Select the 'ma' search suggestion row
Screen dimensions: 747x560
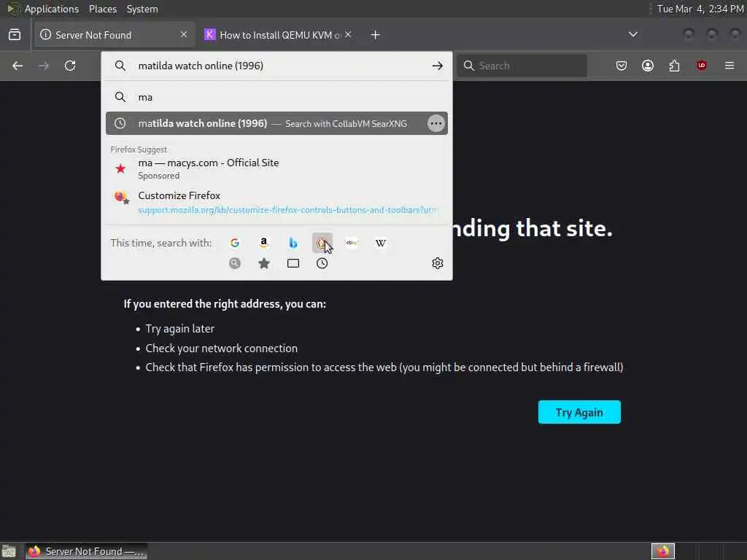[x=276, y=97]
